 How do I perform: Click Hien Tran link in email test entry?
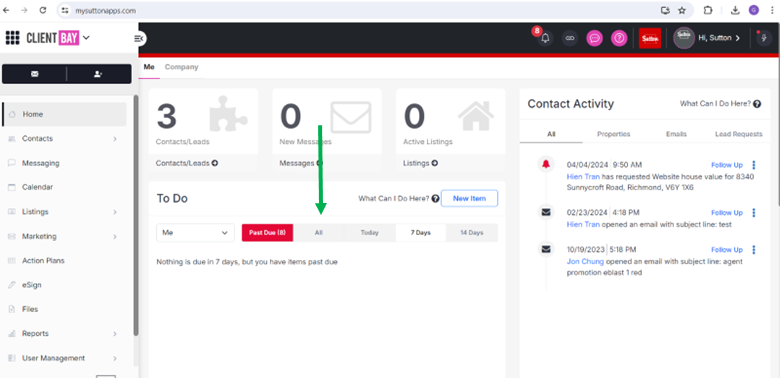point(583,224)
